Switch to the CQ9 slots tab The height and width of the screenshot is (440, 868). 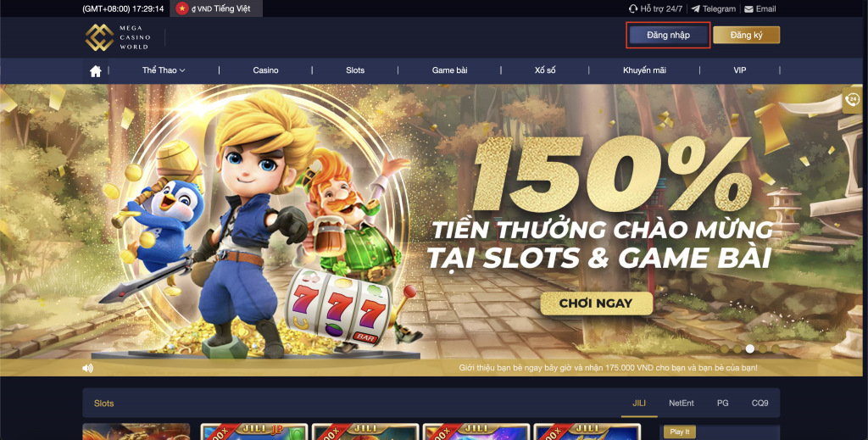click(x=759, y=403)
